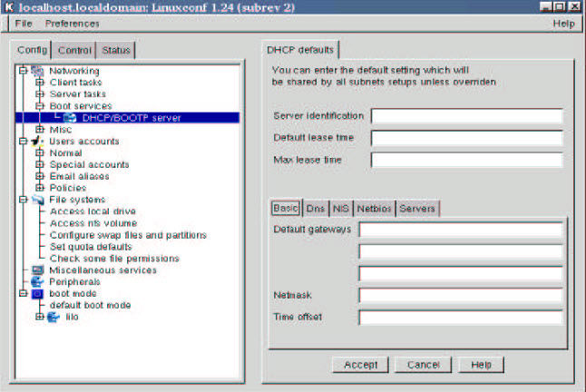
Task: Click the File systems icon
Action: point(37,200)
